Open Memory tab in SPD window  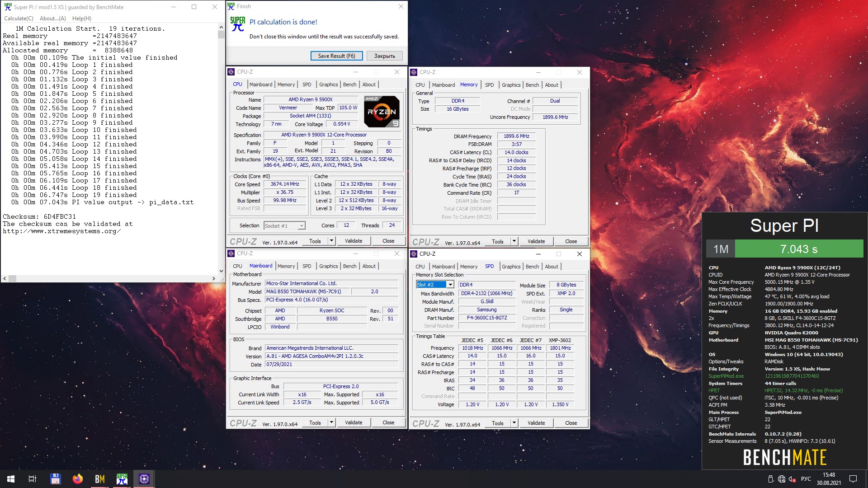469,267
